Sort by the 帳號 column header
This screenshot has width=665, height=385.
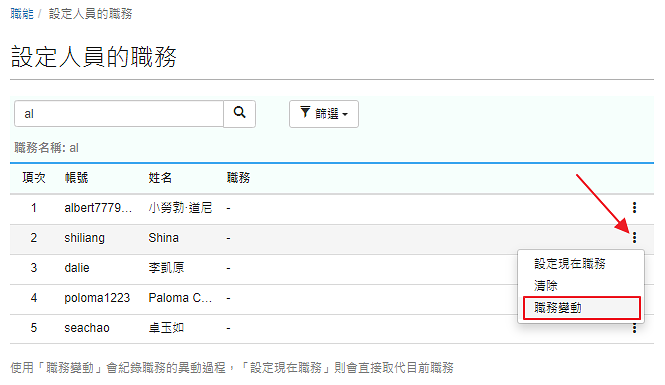[x=76, y=178]
